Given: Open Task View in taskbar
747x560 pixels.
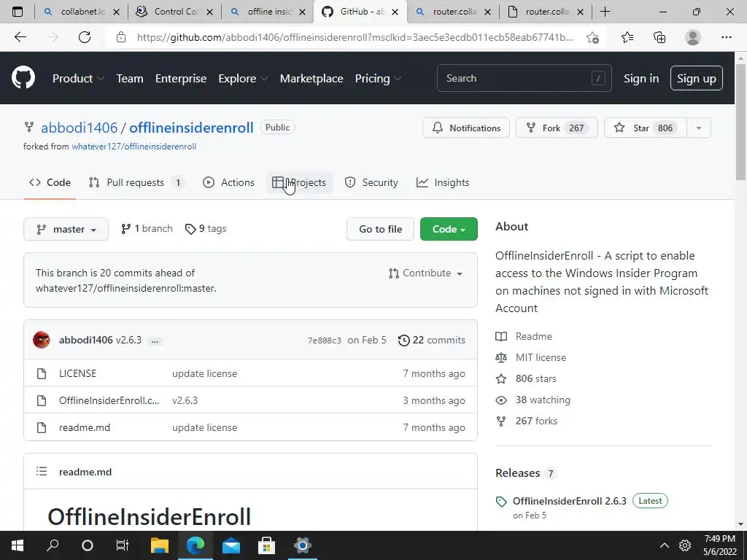Looking at the screenshot, I should pos(123,545).
